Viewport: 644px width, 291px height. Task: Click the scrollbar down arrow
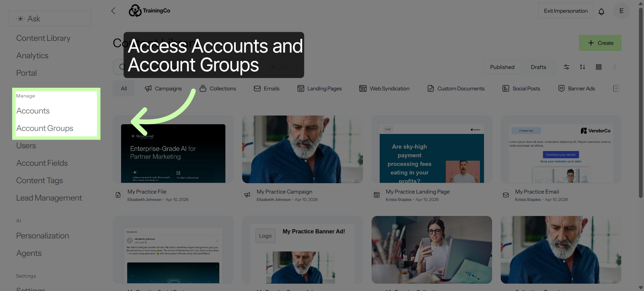click(x=641, y=288)
